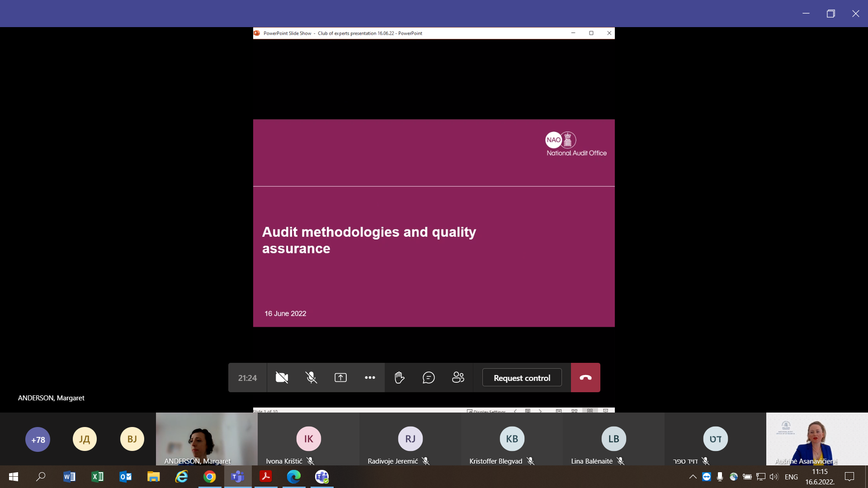This screenshot has width=868, height=488.
Task: Start Slide Show view icon in PowerPoint bar
Action: 606,411
